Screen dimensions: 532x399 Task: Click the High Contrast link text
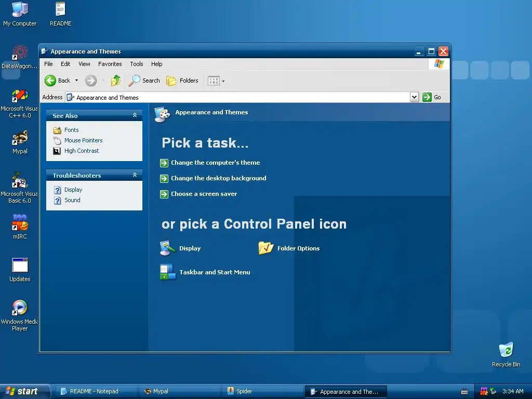[82, 151]
